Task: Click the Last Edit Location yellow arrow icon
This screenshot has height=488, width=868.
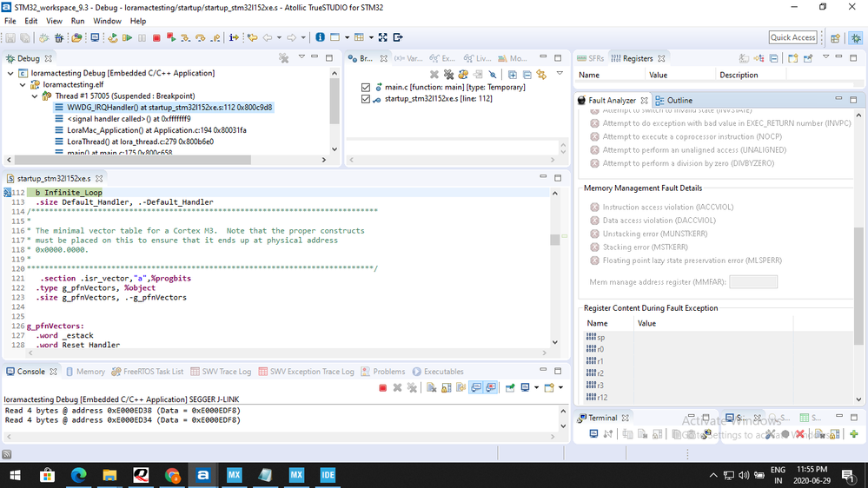Action: [x=253, y=37]
